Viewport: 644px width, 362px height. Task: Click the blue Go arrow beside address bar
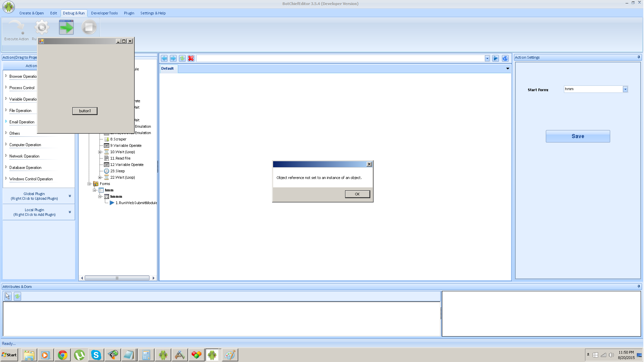496,58
